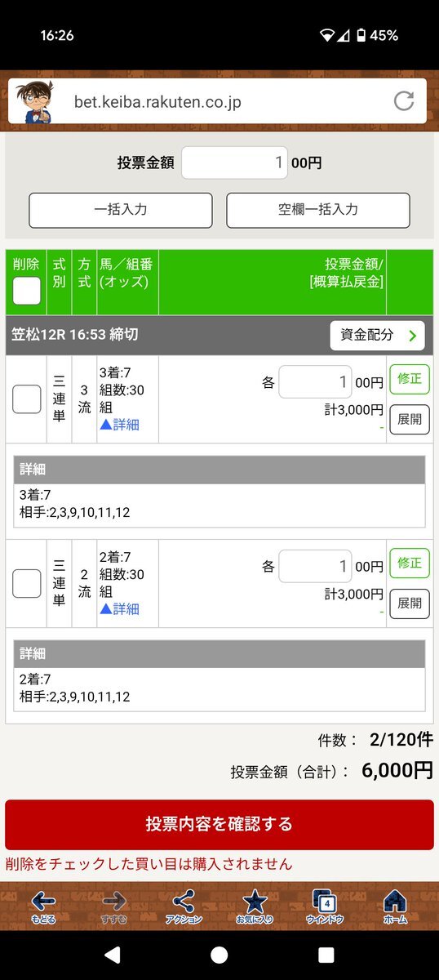Viewport: 439px width, 980px height.
Task: Tap 修正 button for the second bet
Action: (x=409, y=563)
